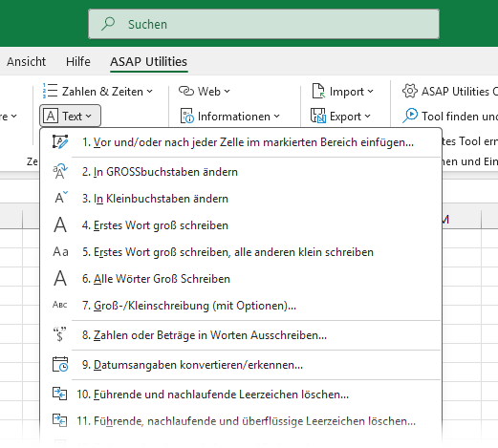The image size is (498, 448).
Task: Select item 10 'Führende und nachlaufende Leerzeichen löschen'
Action: click(x=241, y=395)
